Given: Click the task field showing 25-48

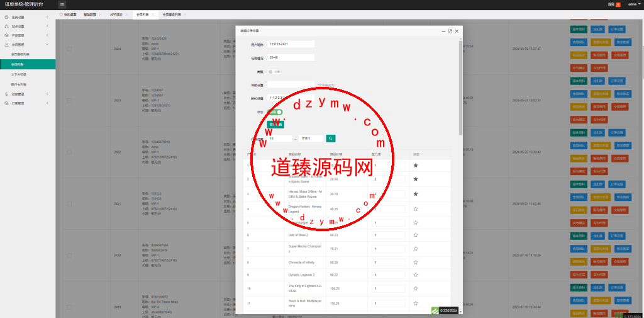Looking at the screenshot, I should click(291, 57).
